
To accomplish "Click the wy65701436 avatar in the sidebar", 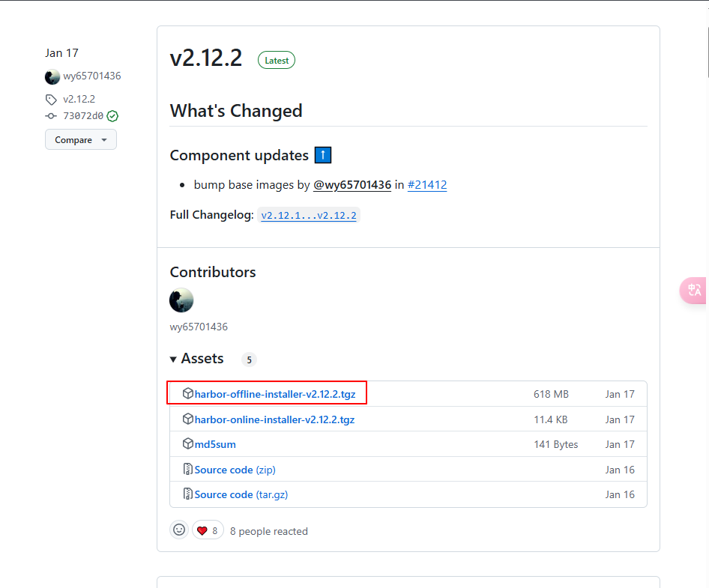I will tap(52, 77).
